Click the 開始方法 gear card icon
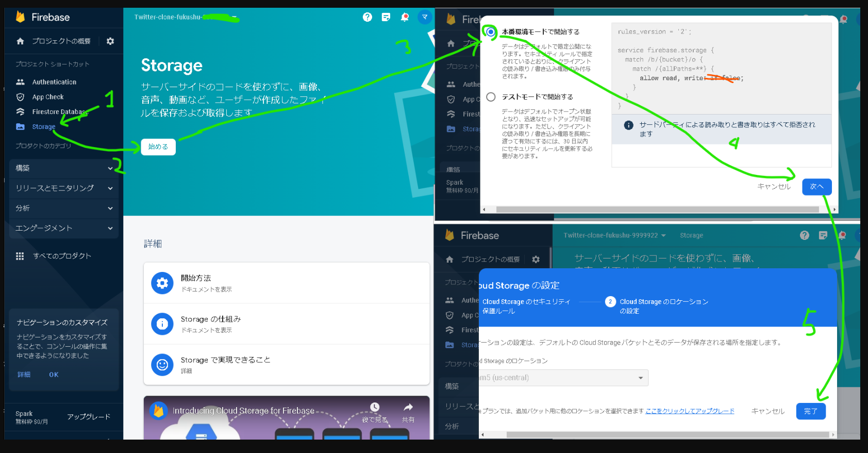Viewport: 868px width, 453px height. (162, 283)
